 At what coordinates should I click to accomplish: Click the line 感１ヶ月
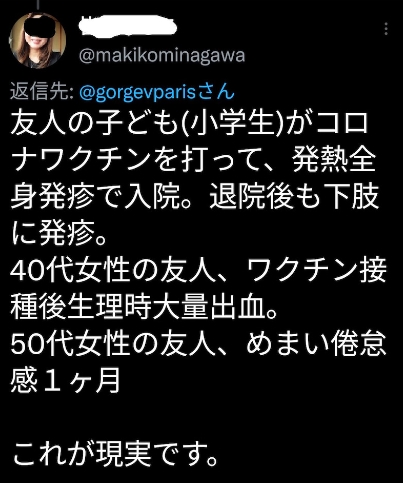point(65,379)
